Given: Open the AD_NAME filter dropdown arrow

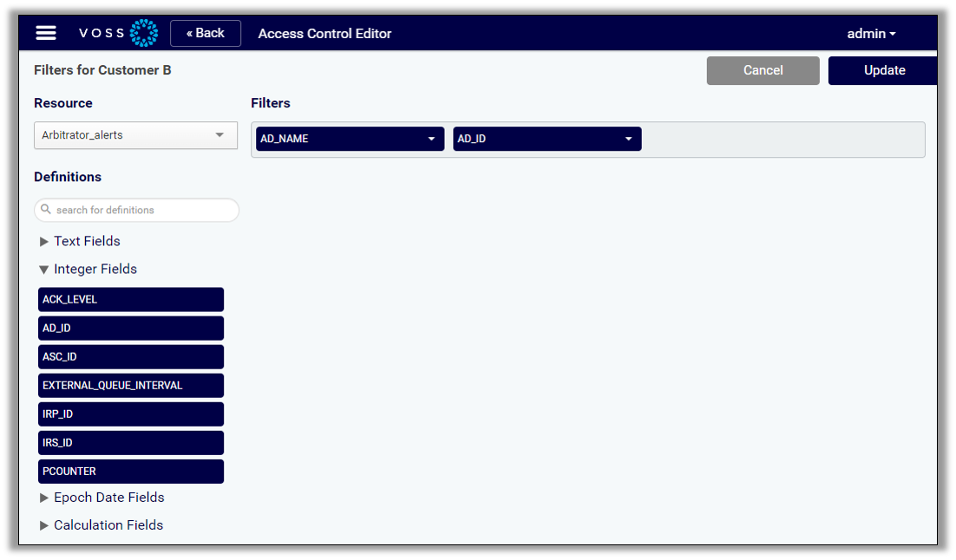Looking at the screenshot, I should coord(431,139).
